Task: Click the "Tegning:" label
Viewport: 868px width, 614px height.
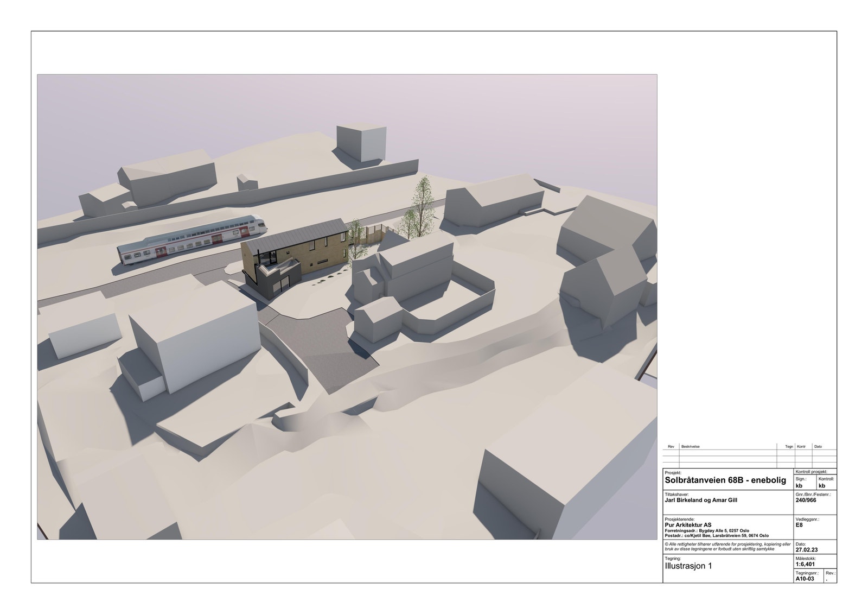Action: click(673, 558)
